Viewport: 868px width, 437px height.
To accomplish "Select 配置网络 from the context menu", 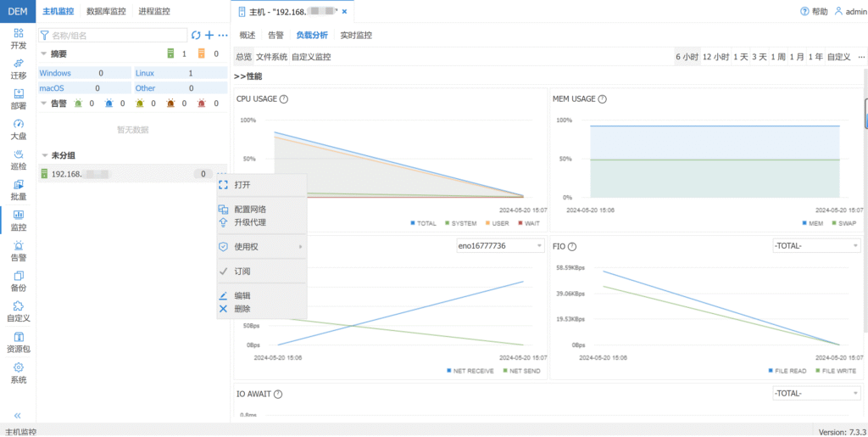I will 250,209.
